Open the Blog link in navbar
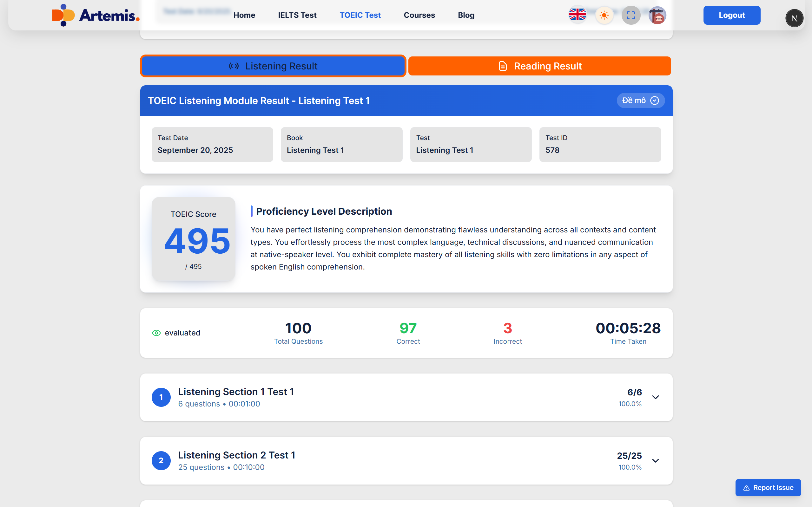 [x=466, y=15]
